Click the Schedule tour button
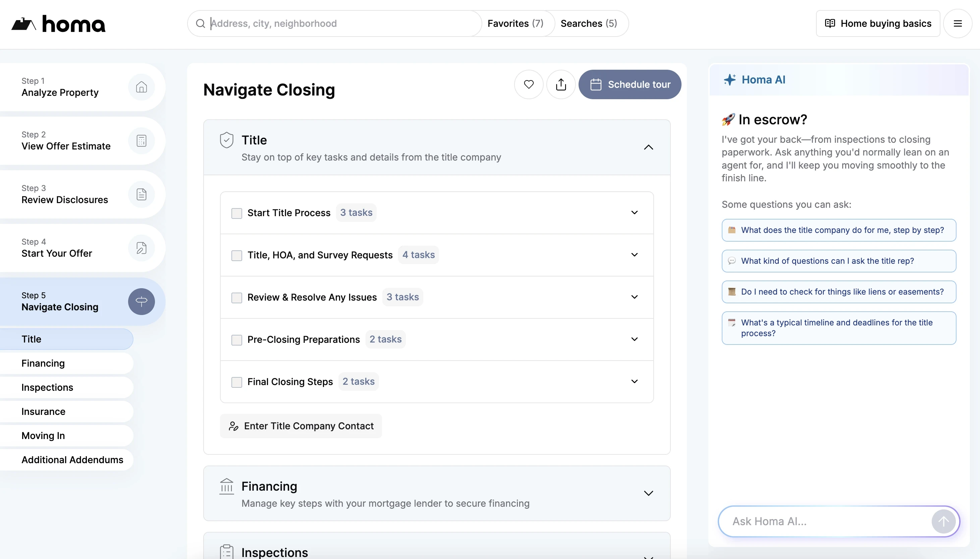Image resolution: width=980 pixels, height=559 pixels. (630, 84)
